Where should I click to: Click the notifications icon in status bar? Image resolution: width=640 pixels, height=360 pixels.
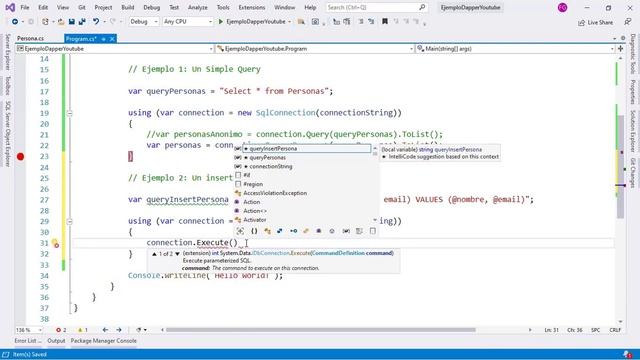point(627,354)
